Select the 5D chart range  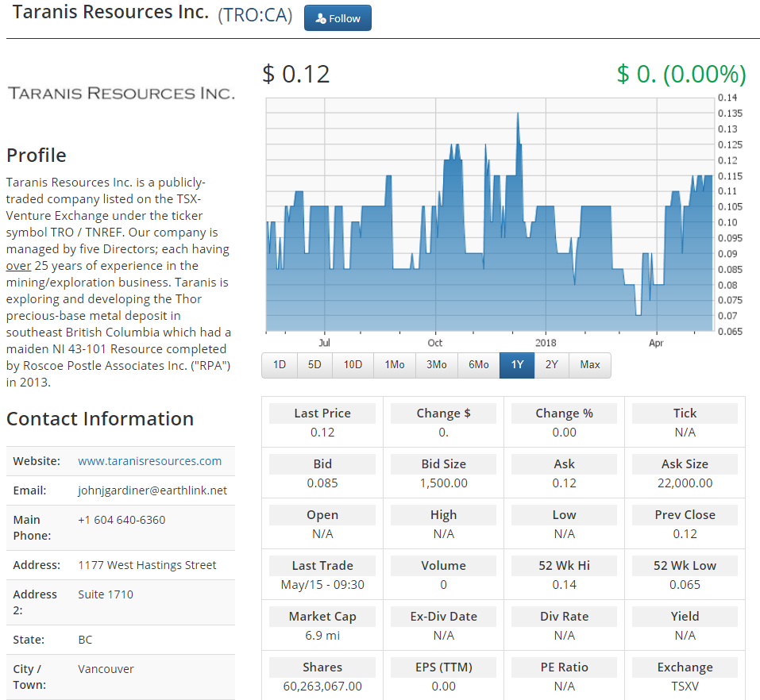coord(314,365)
